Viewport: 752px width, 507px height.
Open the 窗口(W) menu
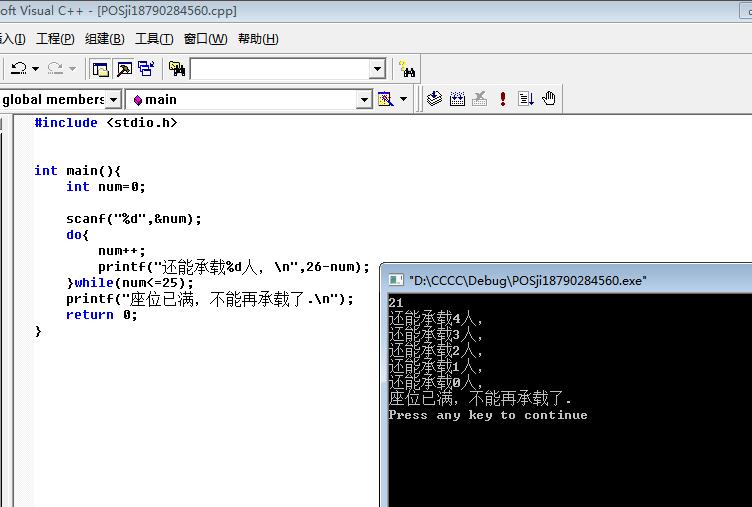[x=206, y=39]
